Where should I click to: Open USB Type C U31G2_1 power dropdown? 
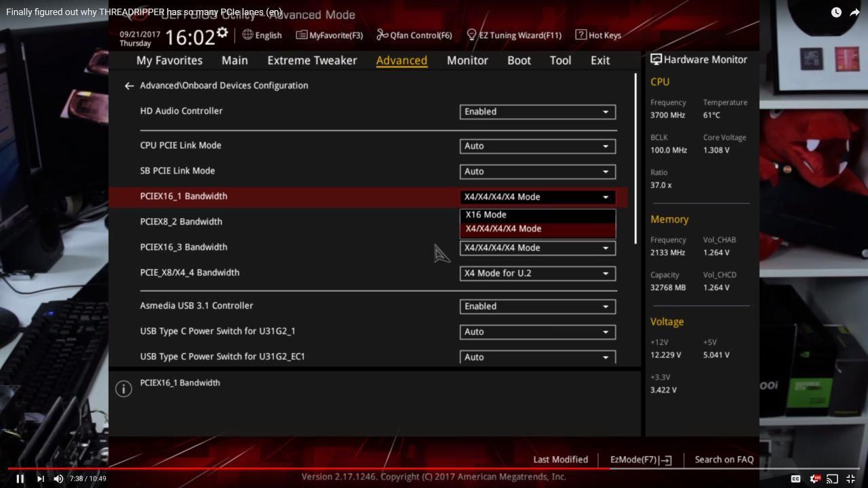click(538, 332)
